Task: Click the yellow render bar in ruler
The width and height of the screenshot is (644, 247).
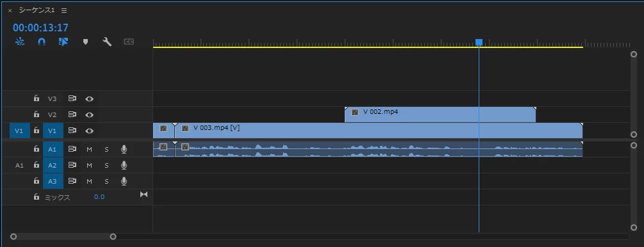Action: tap(368, 47)
